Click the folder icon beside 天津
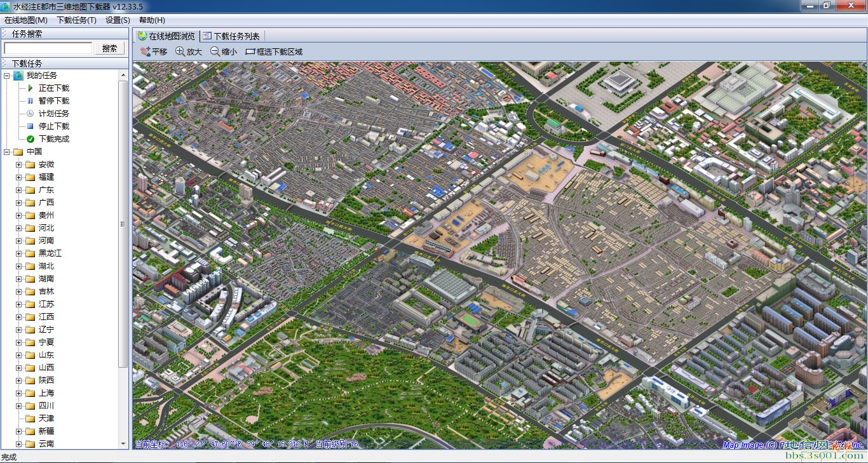This screenshot has width=868, height=463. 30,419
